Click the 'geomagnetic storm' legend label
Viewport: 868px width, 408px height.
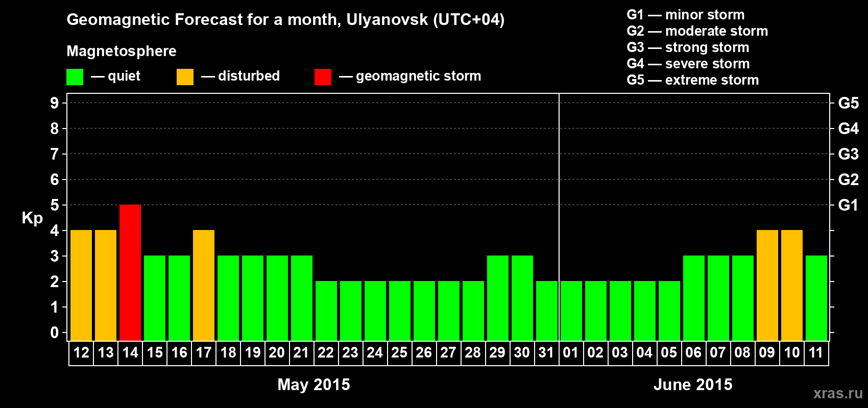pyautogui.click(x=419, y=76)
